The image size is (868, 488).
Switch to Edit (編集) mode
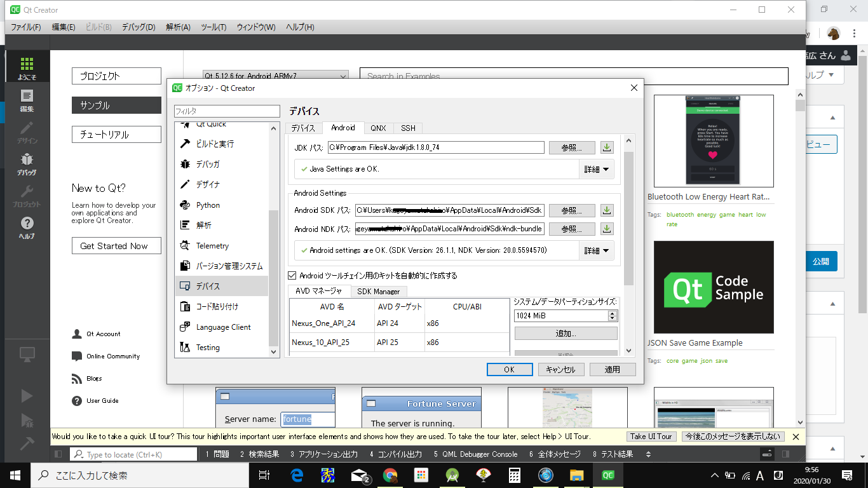click(x=27, y=100)
